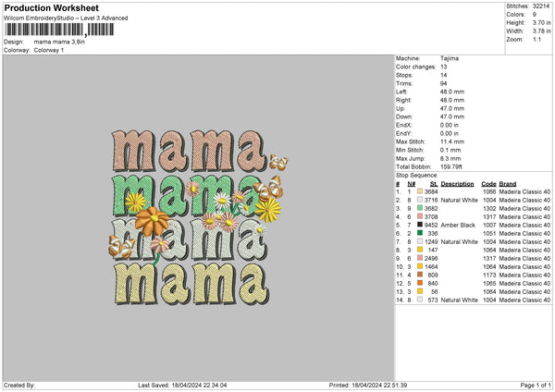Click 'Madeira Classic 40' in the stop 1 row

(524, 191)
